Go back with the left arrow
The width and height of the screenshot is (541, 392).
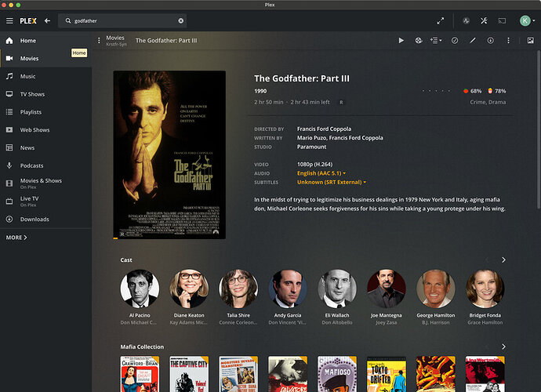[47, 20]
